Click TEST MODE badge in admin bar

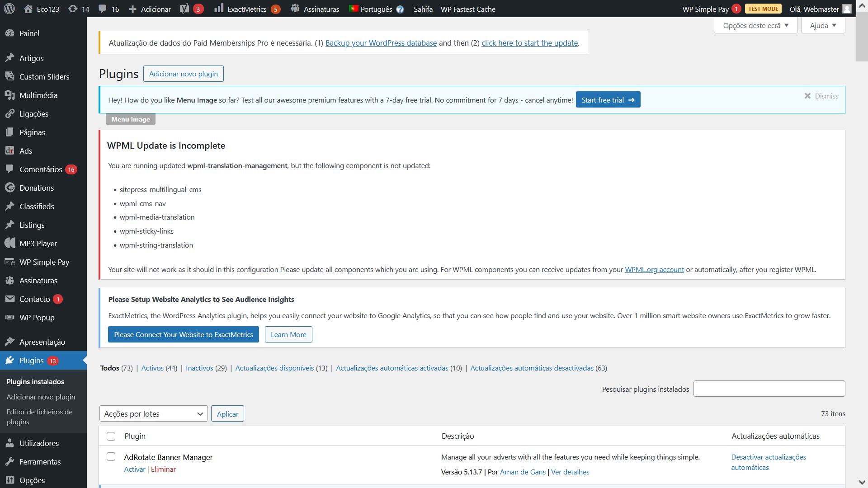(x=763, y=9)
